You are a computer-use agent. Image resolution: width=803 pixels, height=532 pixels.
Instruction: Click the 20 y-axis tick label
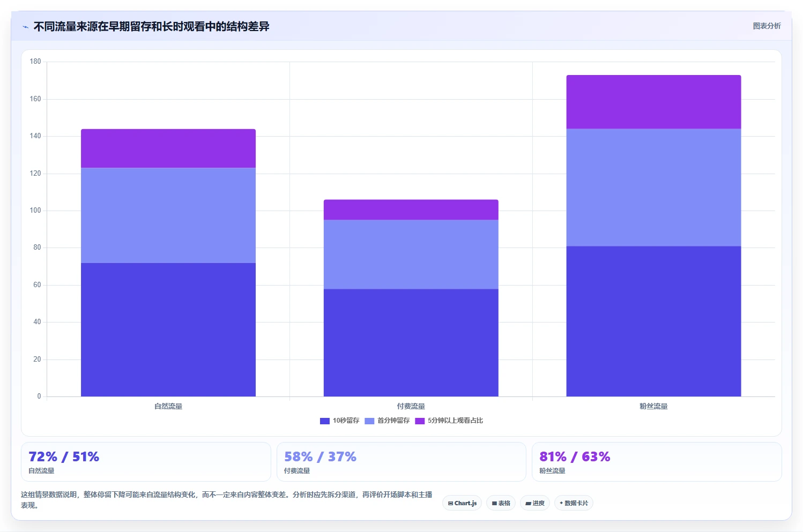click(37, 359)
